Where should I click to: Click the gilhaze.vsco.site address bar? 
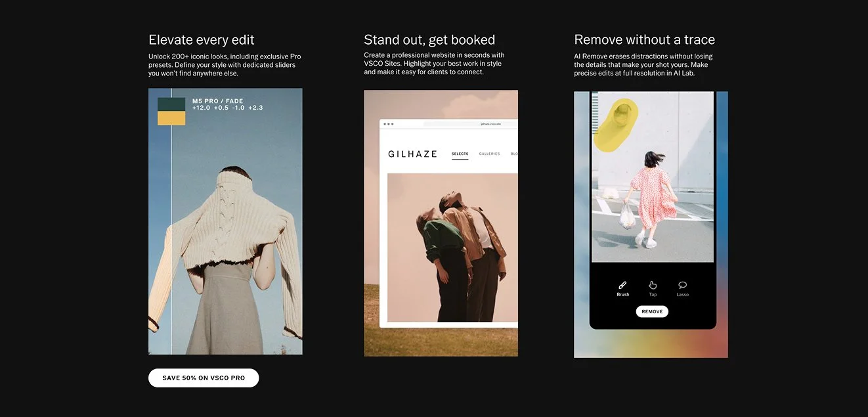point(490,124)
